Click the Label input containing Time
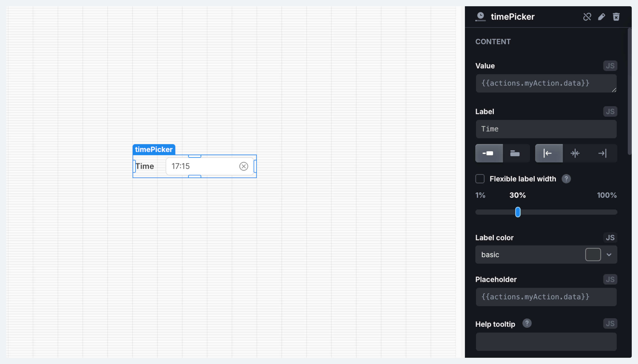 546,129
